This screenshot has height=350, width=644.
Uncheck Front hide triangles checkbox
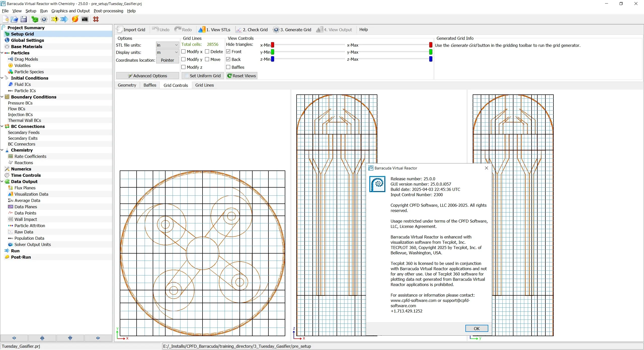[x=228, y=52]
